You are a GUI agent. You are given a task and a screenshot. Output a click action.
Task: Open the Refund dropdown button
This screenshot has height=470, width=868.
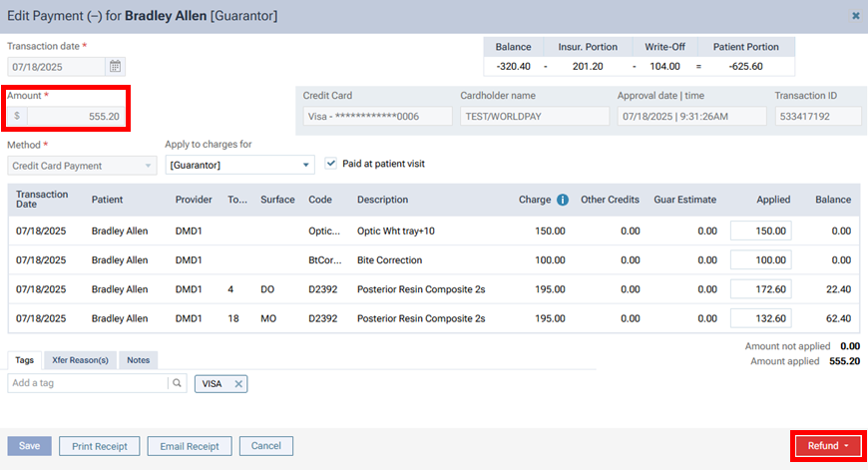tap(828, 446)
